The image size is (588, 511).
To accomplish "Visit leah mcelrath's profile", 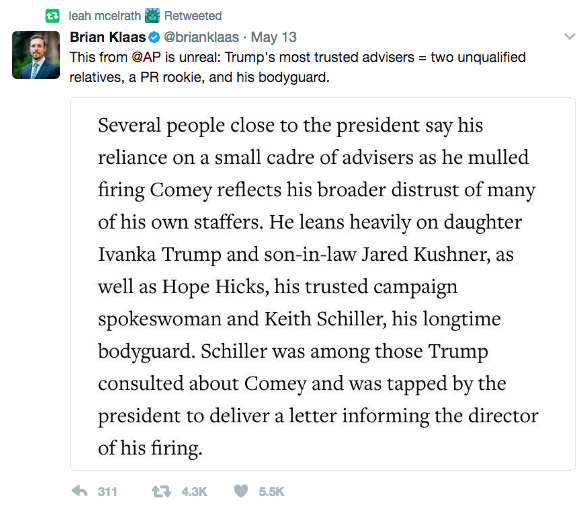I will 105,16.
